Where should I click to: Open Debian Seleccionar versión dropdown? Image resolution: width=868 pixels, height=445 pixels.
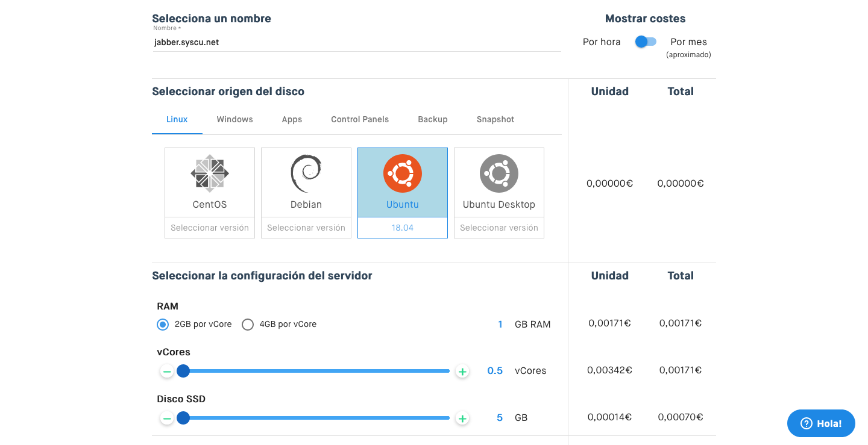306,228
